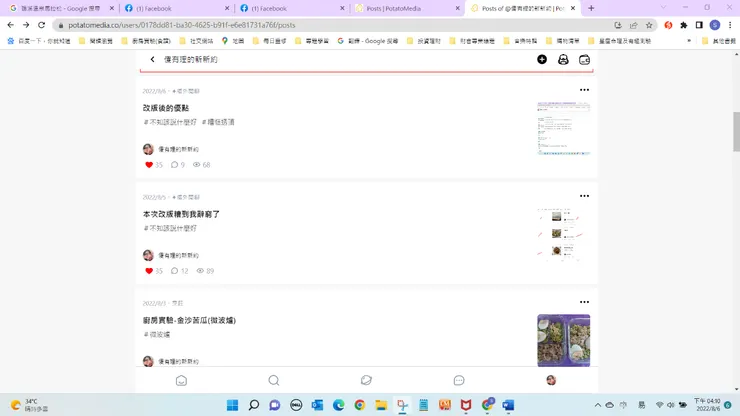Open food photo thumbnail of 金沙苦瓜 post
Screen dimensions: 740x416
[x=563, y=340]
